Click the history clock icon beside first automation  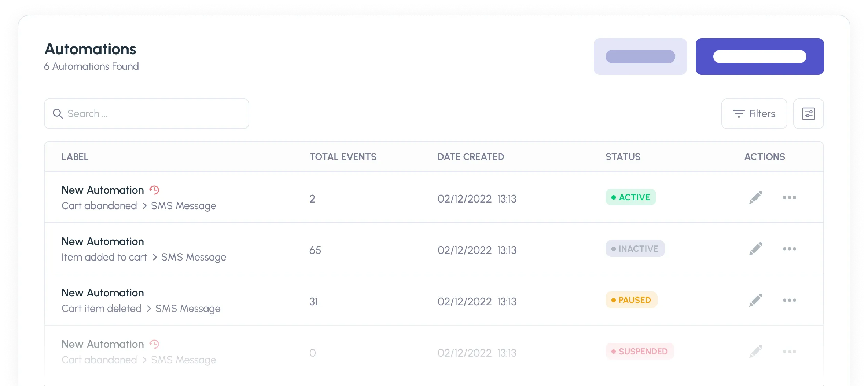tap(154, 190)
